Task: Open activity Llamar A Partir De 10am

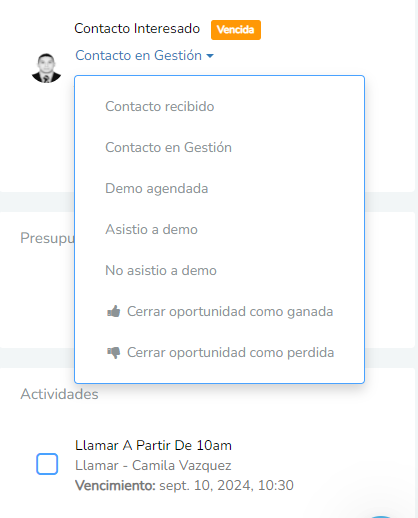Action: pos(153,445)
